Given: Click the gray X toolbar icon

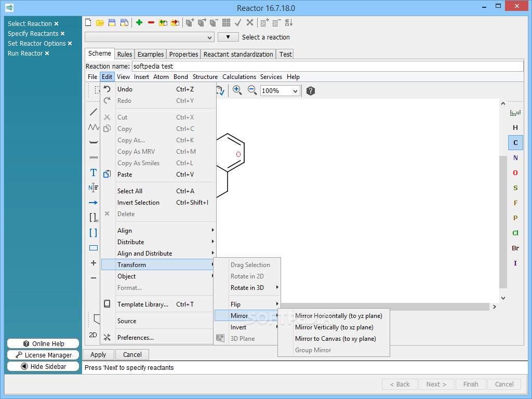Looking at the screenshot, I should [x=250, y=23].
